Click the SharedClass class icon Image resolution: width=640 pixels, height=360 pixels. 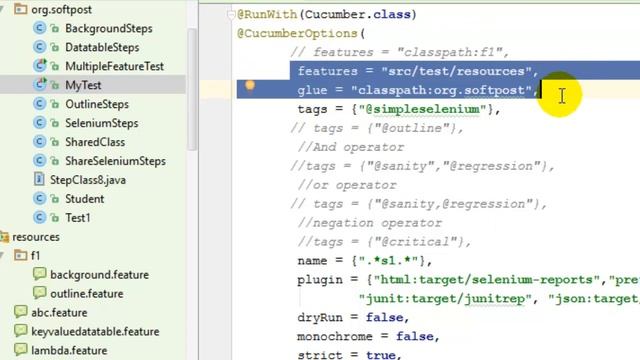(40, 142)
